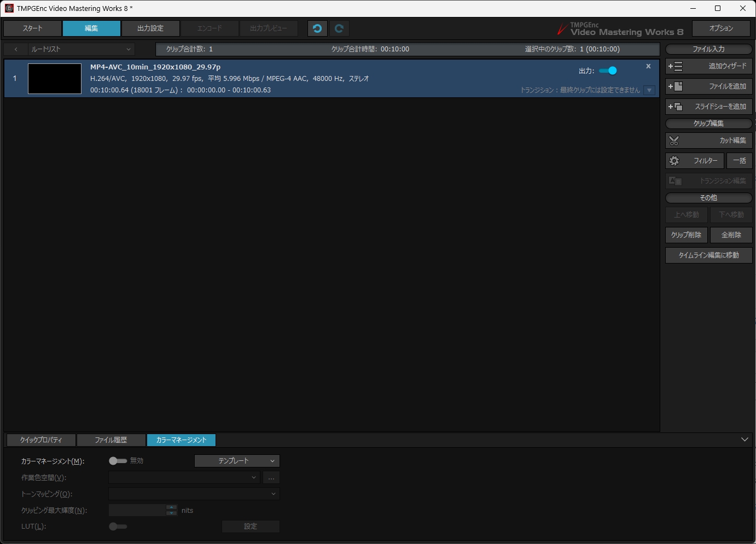Go to 出力設定 stage
This screenshot has width=756, height=544.
point(150,28)
